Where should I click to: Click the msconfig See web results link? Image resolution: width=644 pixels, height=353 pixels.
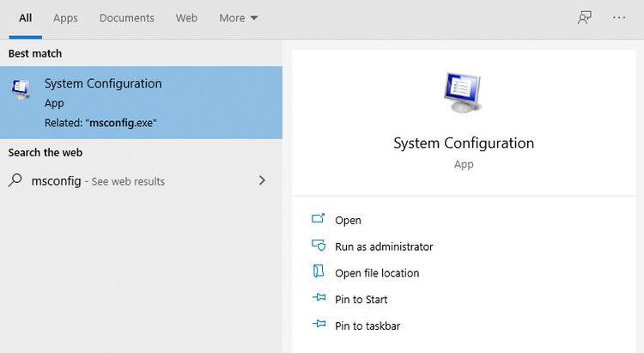pos(98,181)
